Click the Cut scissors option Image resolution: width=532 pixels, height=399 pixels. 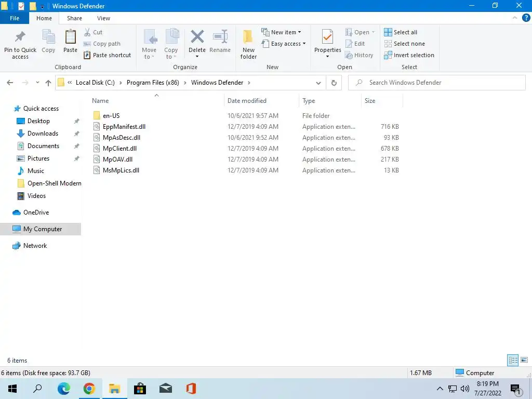pos(94,32)
